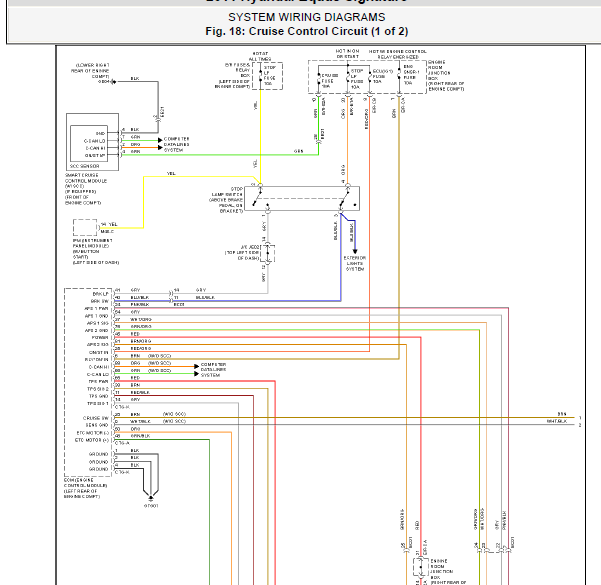Screen dimensions: 601x585
Task: Click the "ETC MOTOR (-)" pin label
Action: [x=92, y=433]
